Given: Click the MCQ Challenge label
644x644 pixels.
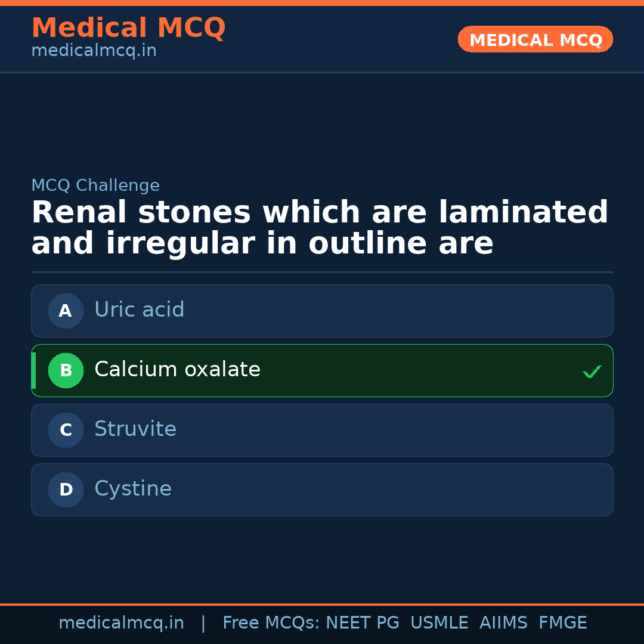Looking at the screenshot, I should 95,185.
